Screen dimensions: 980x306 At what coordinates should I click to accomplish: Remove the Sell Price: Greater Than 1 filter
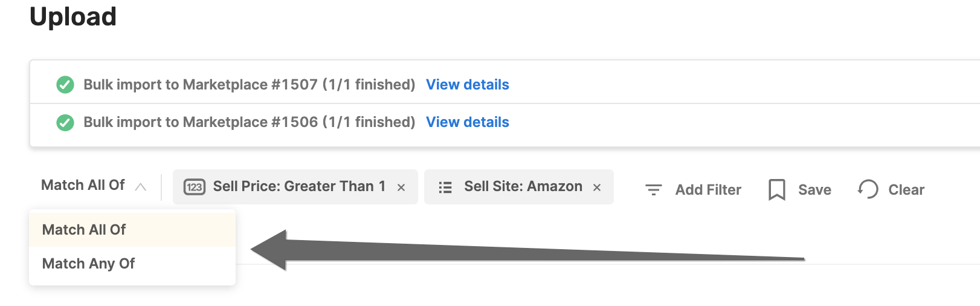point(401,187)
